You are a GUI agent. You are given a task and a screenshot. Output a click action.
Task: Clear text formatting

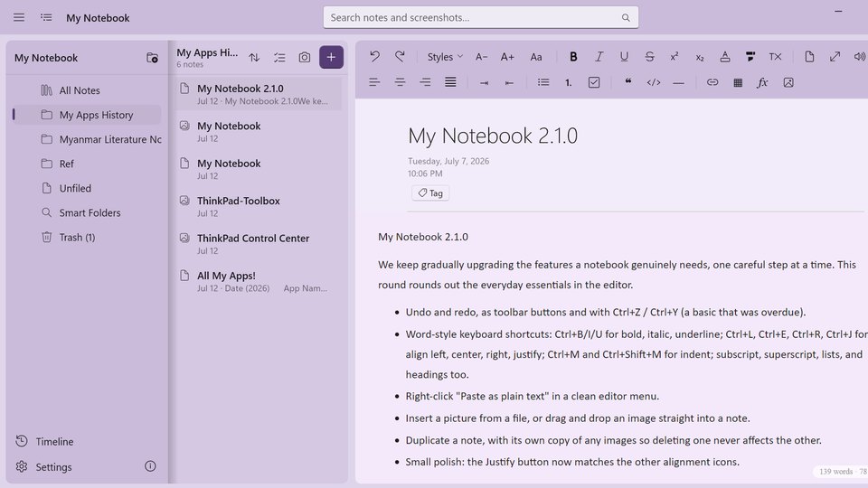[775, 56]
